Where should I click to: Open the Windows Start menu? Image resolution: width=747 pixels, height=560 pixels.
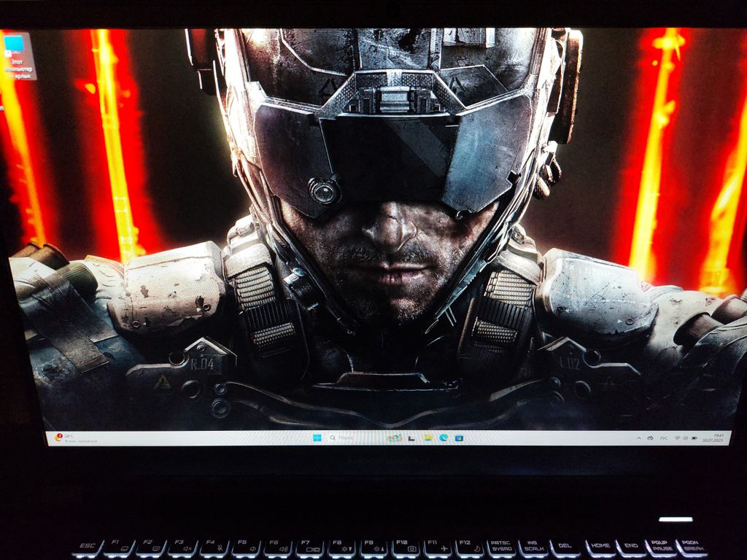point(317,438)
